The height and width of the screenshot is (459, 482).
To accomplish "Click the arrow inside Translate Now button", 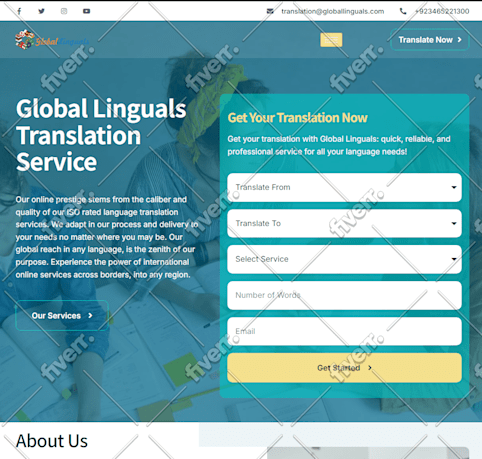I will (459, 40).
